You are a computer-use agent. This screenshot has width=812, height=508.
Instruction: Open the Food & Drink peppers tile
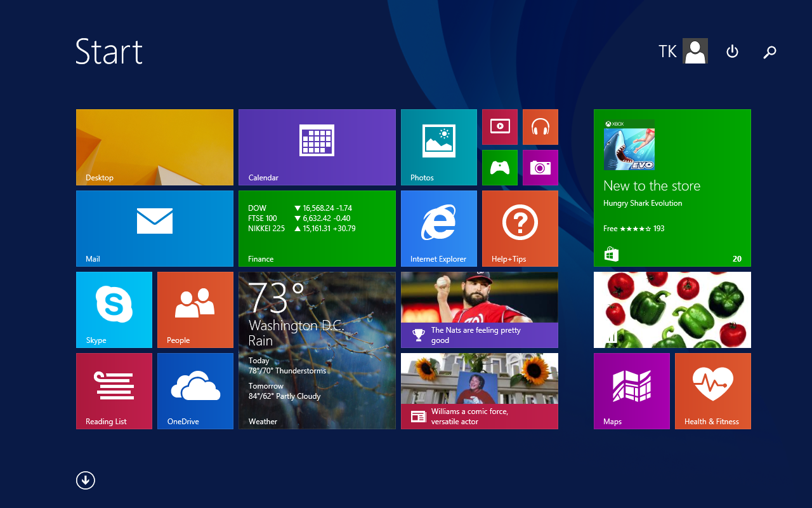(672, 310)
